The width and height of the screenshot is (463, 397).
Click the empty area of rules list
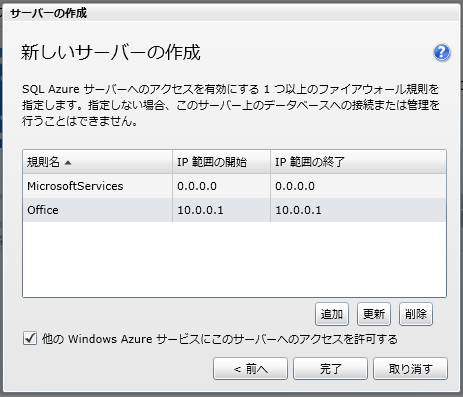234,259
